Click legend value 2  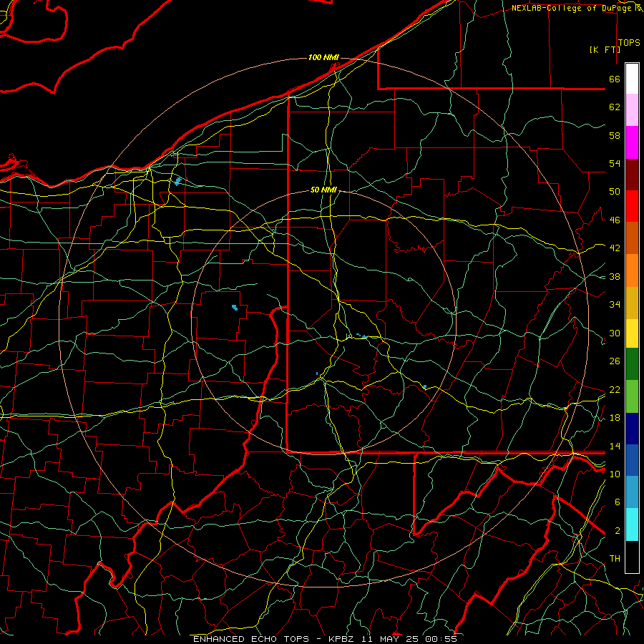[618, 531]
